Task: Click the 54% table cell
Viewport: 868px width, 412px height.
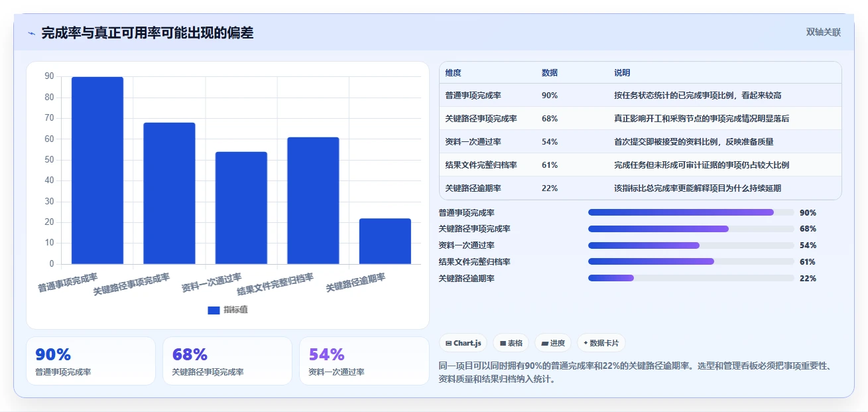Action: pos(550,142)
